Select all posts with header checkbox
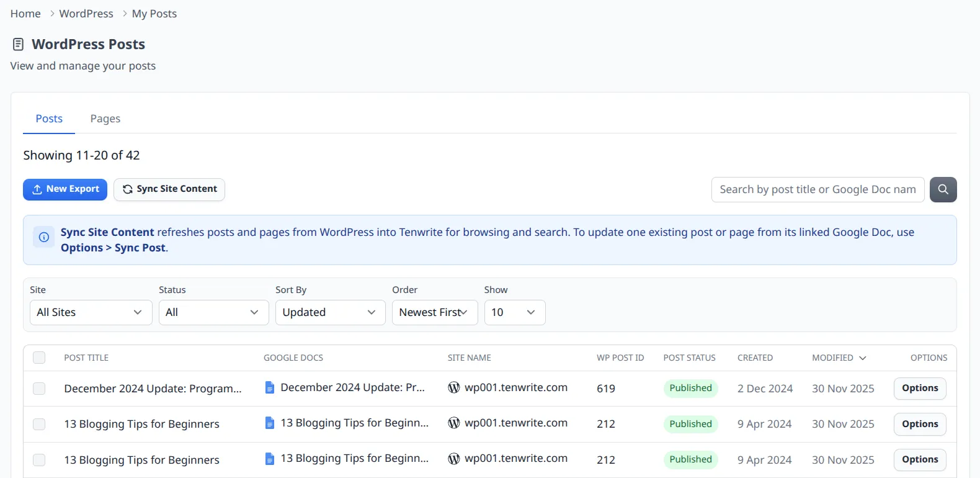This screenshot has height=478, width=980. point(39,358)
